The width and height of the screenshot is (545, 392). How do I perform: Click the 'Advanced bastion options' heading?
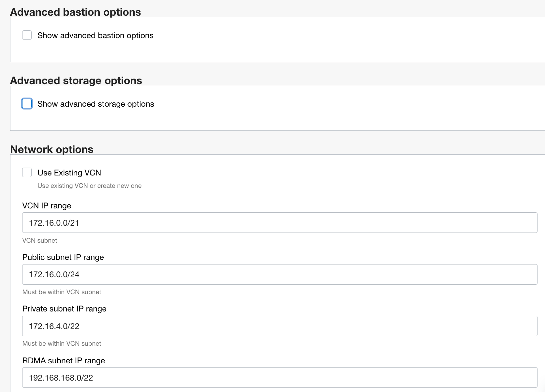coord(76,12)
